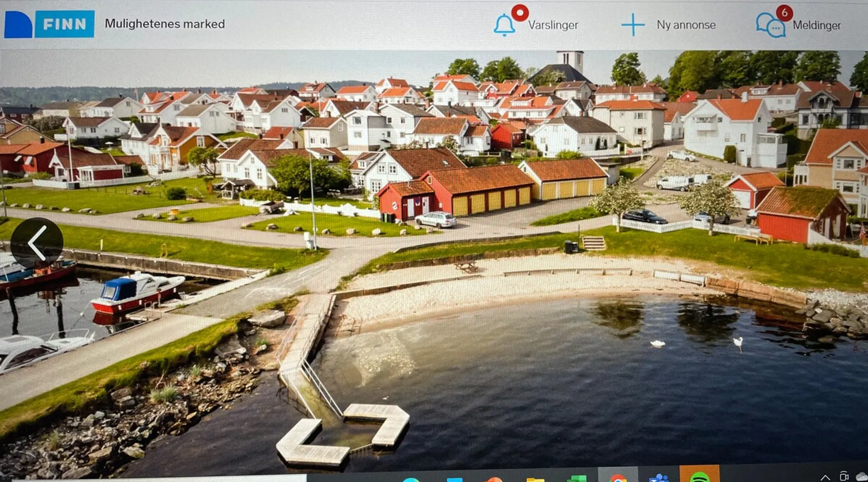Image resolution: width=868 pixels, height=482 pixels.
Task: Click the Meet Now camera tray icon
Action: pyautogui.click(x=844, y=477)
